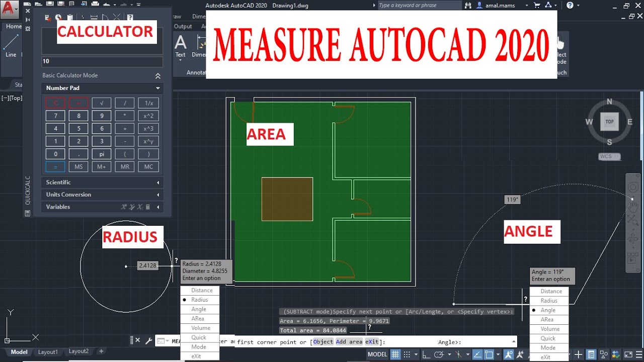Pick angle of line defined by two points
This screenshot has height=362, width=644.
click(105, 18)
